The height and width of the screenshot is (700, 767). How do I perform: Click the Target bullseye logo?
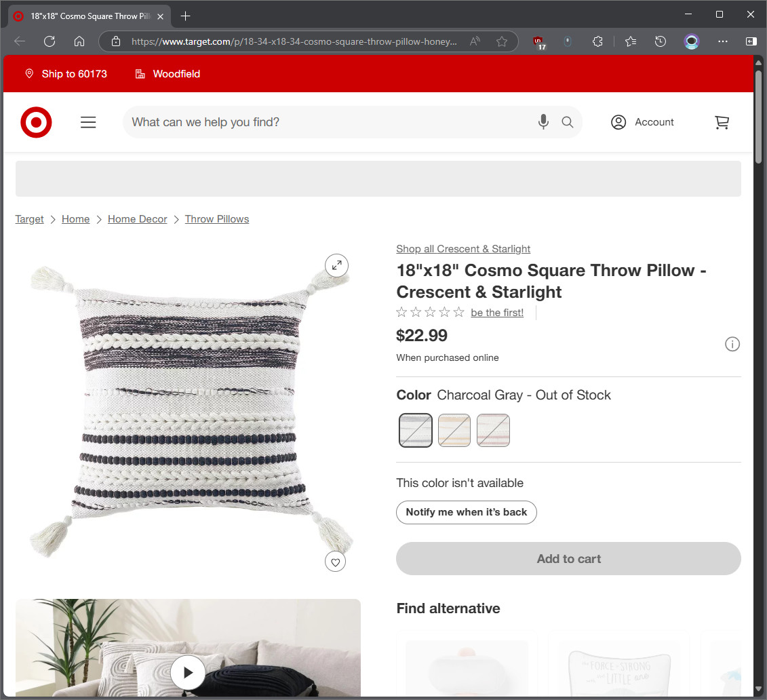click(x=36, y=122)
